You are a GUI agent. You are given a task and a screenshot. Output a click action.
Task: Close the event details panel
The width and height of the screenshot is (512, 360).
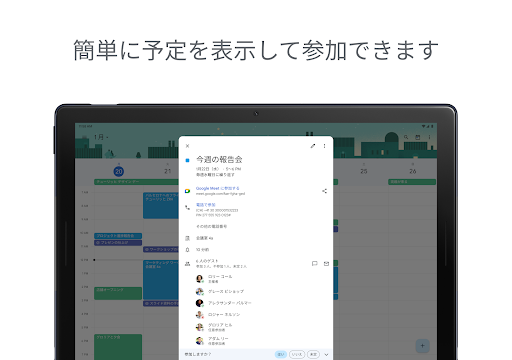point(187,146)
